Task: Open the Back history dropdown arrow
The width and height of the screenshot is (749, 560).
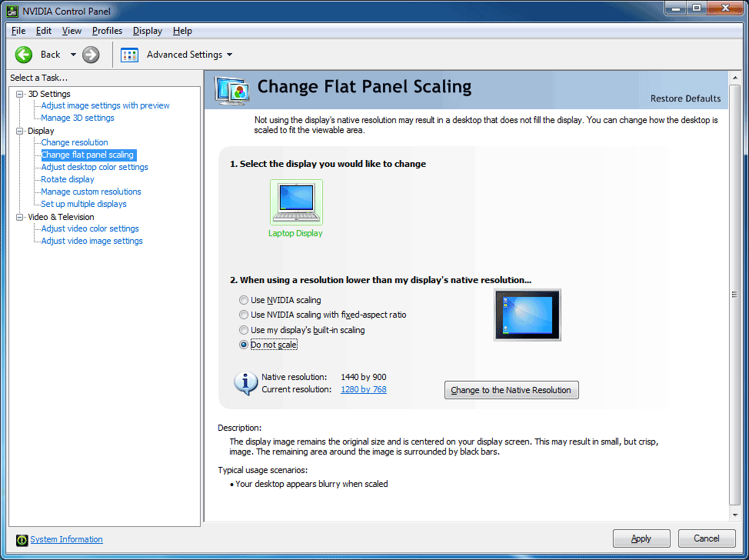Action: [x=73, y=55]
